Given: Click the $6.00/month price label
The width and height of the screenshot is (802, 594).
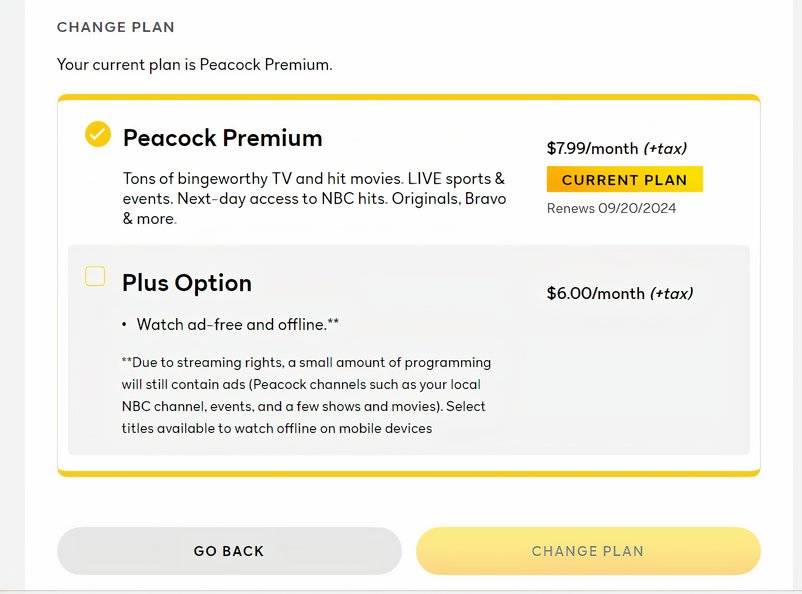Looking at the screenshot, I should point(595,293).
